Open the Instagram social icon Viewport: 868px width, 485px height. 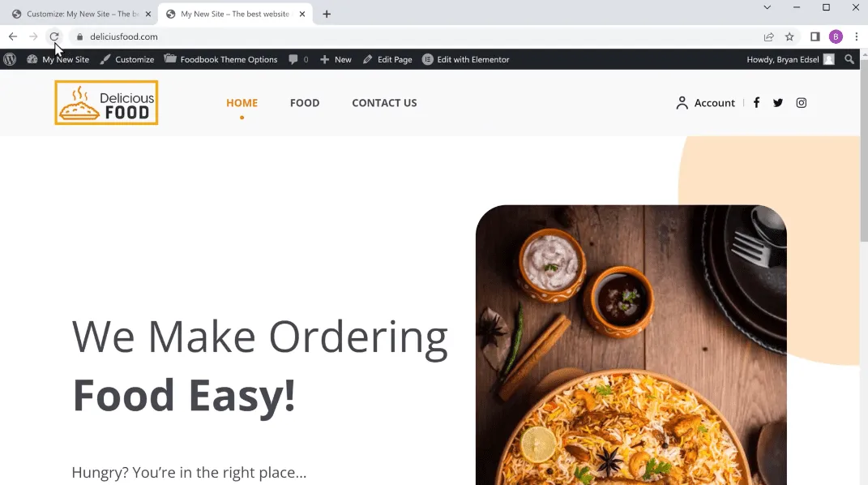(801, 102)
